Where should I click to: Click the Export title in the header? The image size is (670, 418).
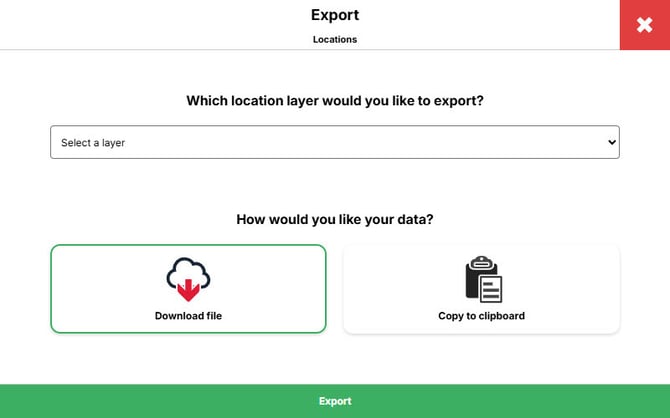pyautogui.click(x=335, y=15)
